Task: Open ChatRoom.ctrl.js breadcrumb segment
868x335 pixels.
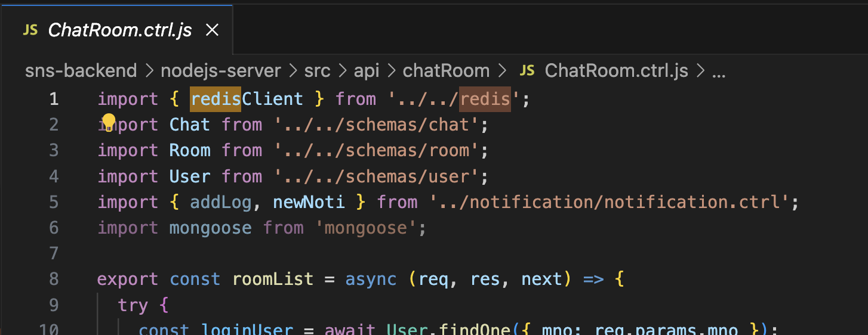Action: coord(617,71)
